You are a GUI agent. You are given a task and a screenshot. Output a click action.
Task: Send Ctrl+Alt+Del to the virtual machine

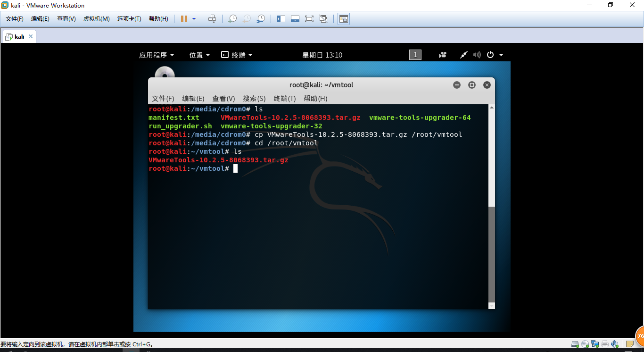tap(212, 19)
